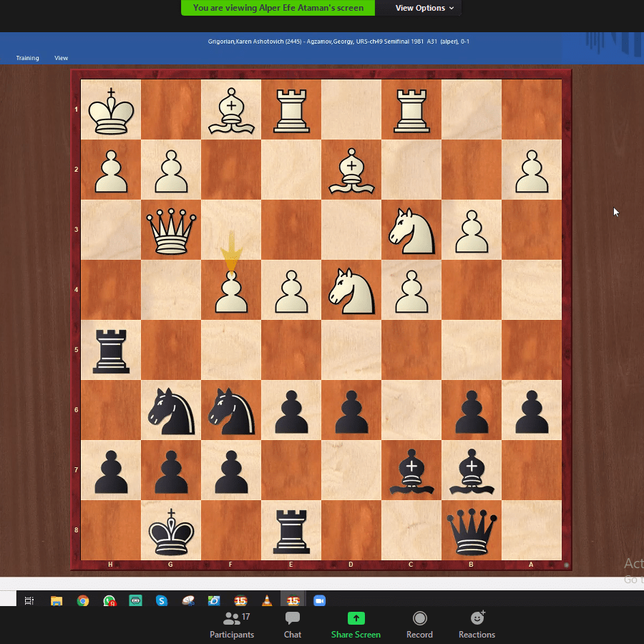Viewport: 644px width, 644px height.
Task: Open WhatsApp from the taskbar
Action: click(109, 601)
